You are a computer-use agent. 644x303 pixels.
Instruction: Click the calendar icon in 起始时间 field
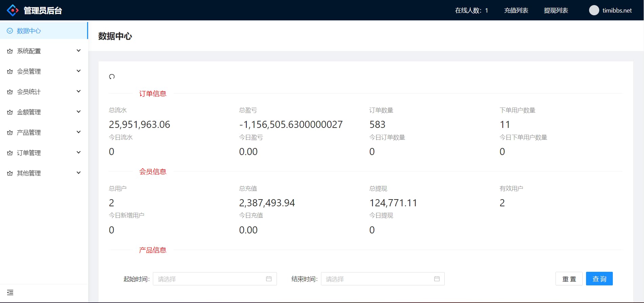click(269, 279)
